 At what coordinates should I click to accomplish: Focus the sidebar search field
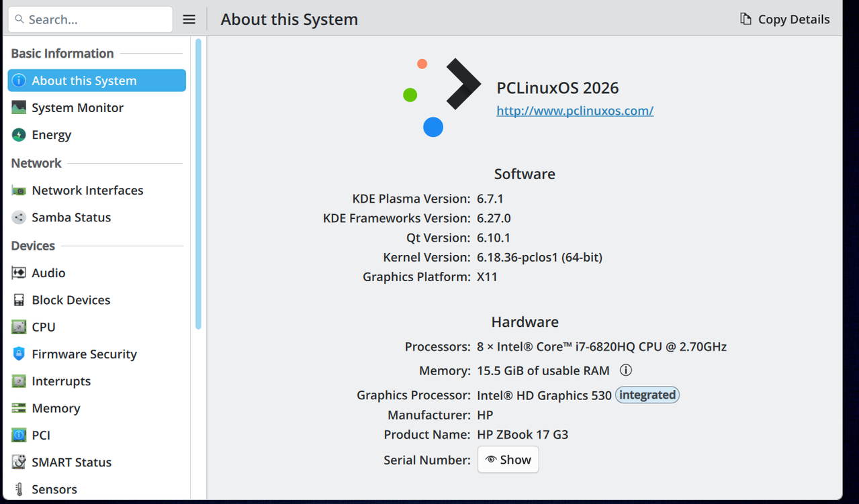(91, 19)
